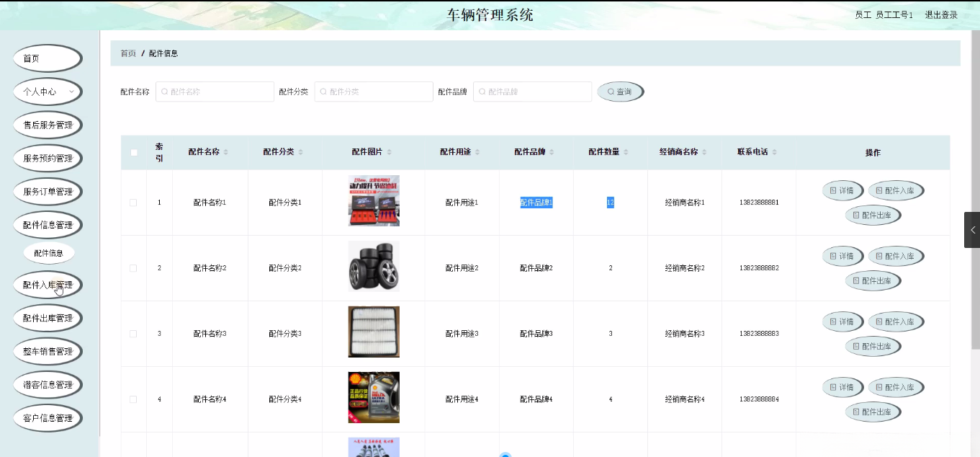Screen dimensions: 980x457
Task: Open 服务订单管理 in the sidebar
Action: tap(48, 192)
